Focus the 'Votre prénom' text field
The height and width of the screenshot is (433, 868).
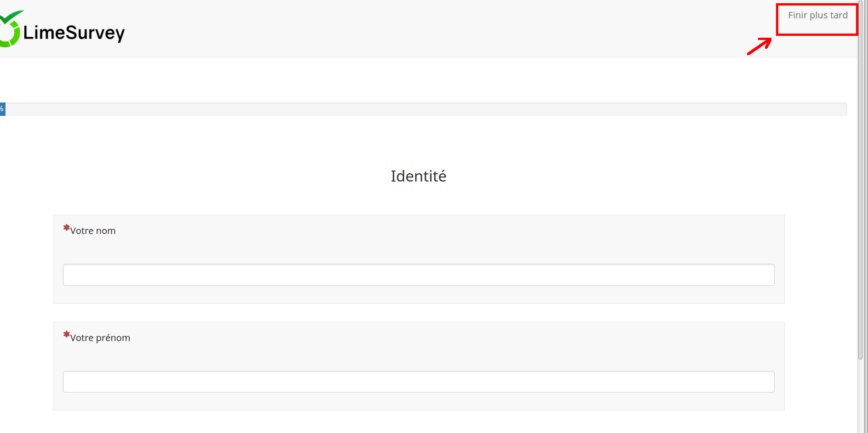coord(419,382)
